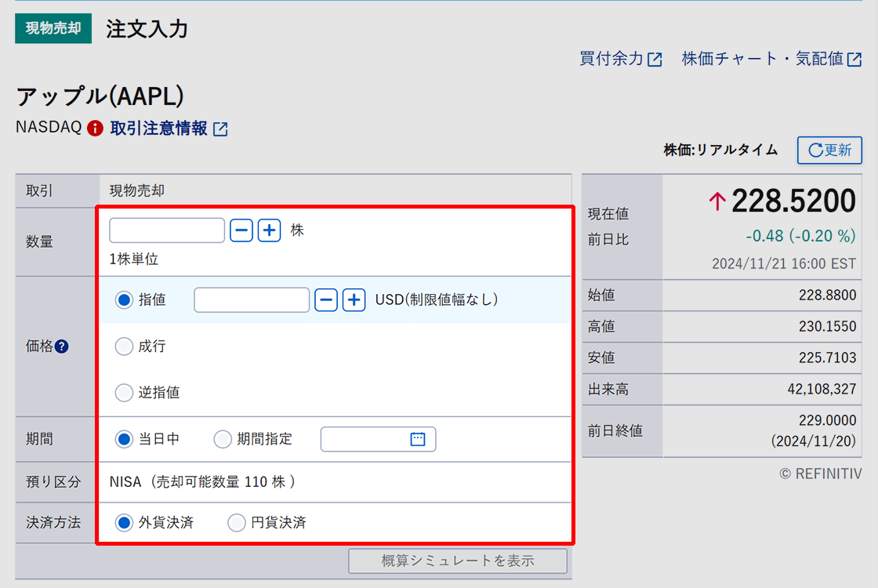Click the change value -0.48 (-0.20 %)
Screen dimensions: 878x588
(800, 236)
